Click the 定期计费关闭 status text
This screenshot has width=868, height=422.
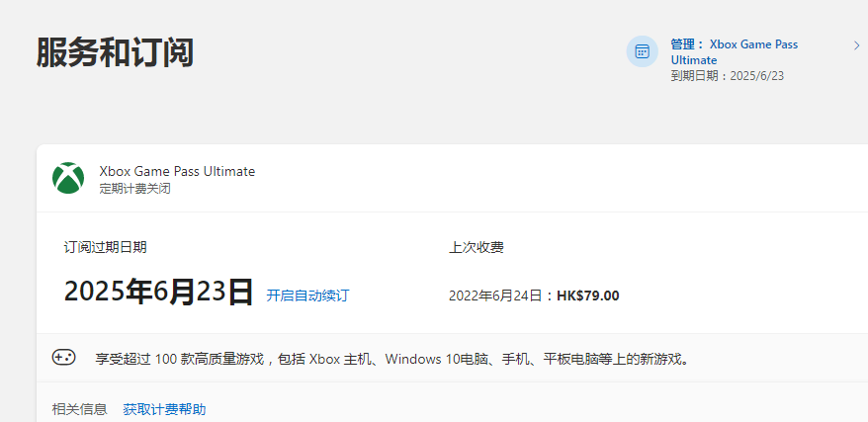(x=134, y=189)
